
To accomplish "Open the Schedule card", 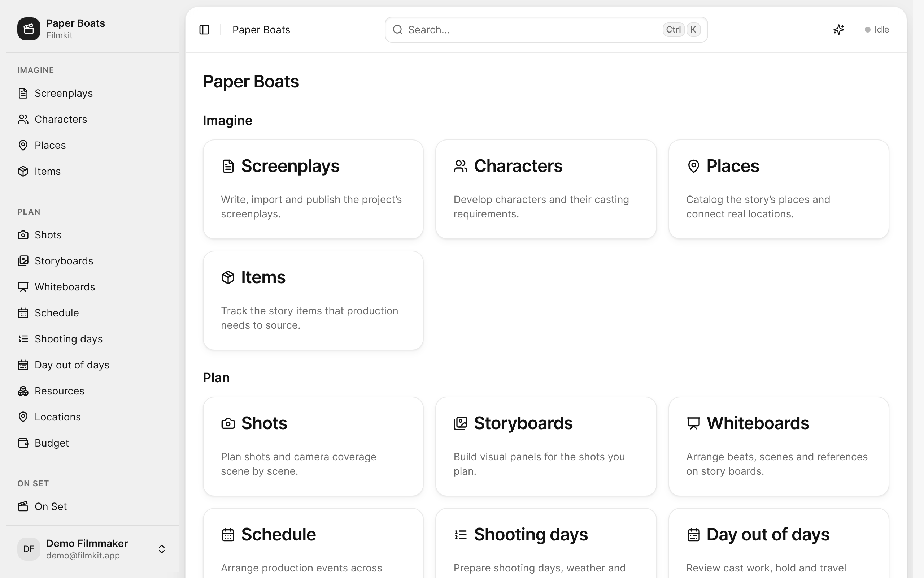I will (313, 543).
